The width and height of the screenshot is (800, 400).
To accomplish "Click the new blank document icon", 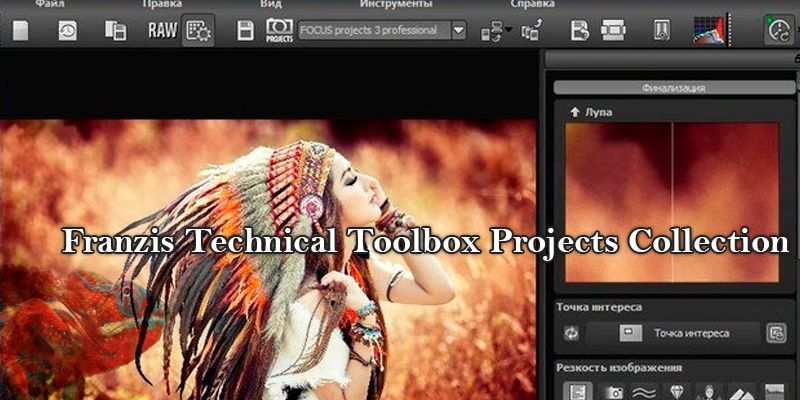I will point(20,31).
